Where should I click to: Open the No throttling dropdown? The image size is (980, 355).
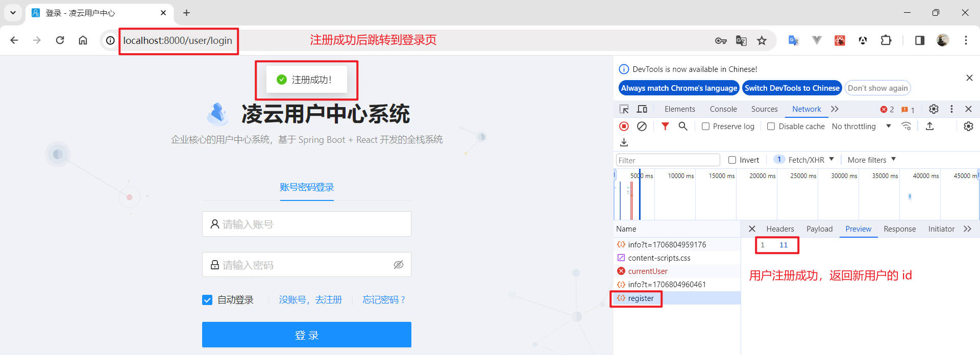click(861, 126)
